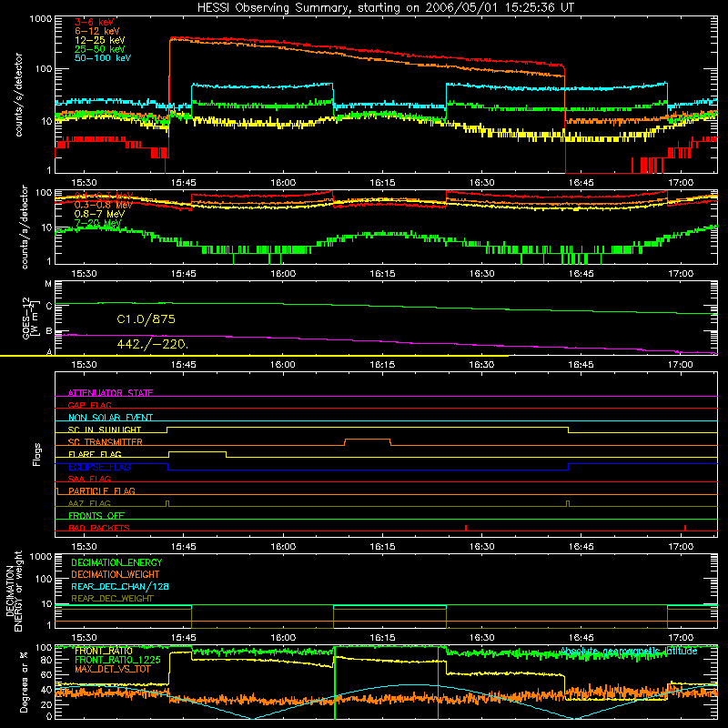The image size is (728, 728).
Task: Select the SAA_FLAG label
Action: pyautogui.click(x=89, y=479)
